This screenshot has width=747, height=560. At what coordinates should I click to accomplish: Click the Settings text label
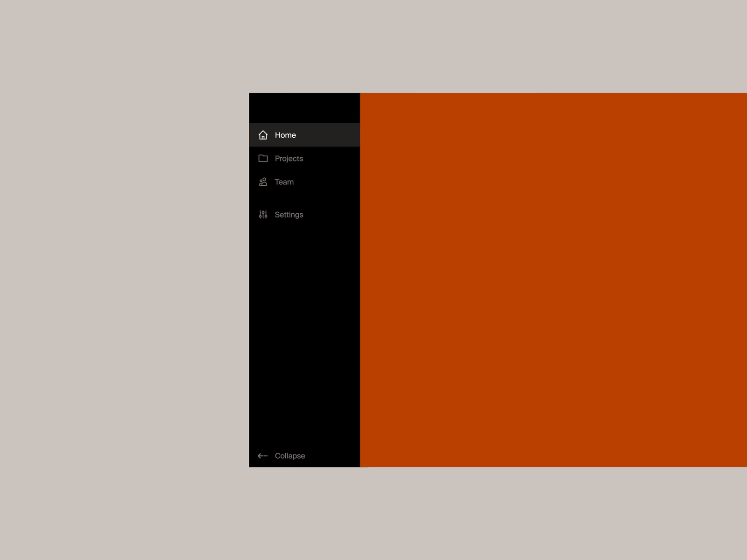point(289,214)
